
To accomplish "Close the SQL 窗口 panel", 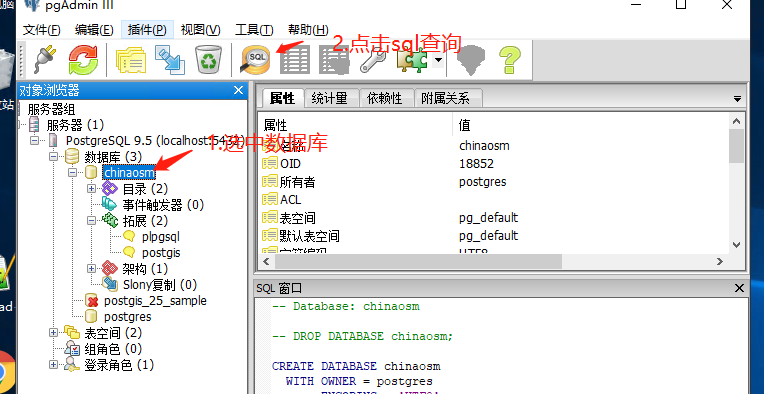I will (x=739, y=288).
